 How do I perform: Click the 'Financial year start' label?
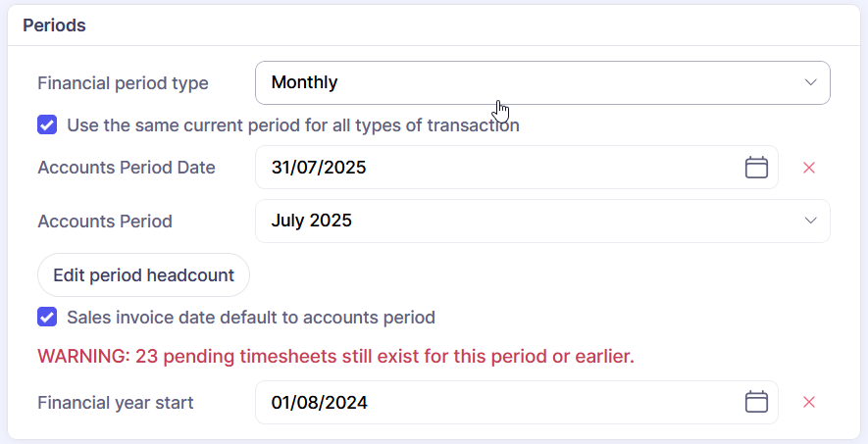pos(116,402)
